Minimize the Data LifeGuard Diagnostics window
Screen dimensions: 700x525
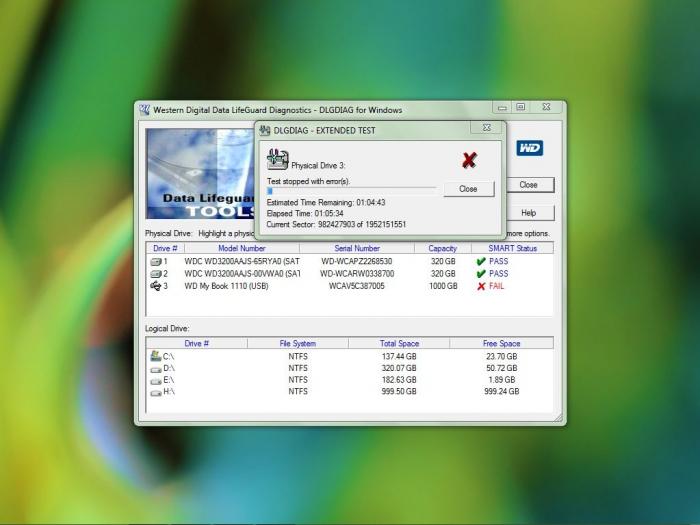coord(502,108)
